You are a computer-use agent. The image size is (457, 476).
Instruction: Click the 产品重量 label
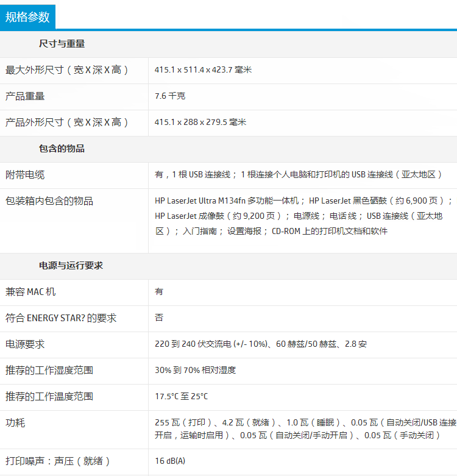(x=25, y=96)
